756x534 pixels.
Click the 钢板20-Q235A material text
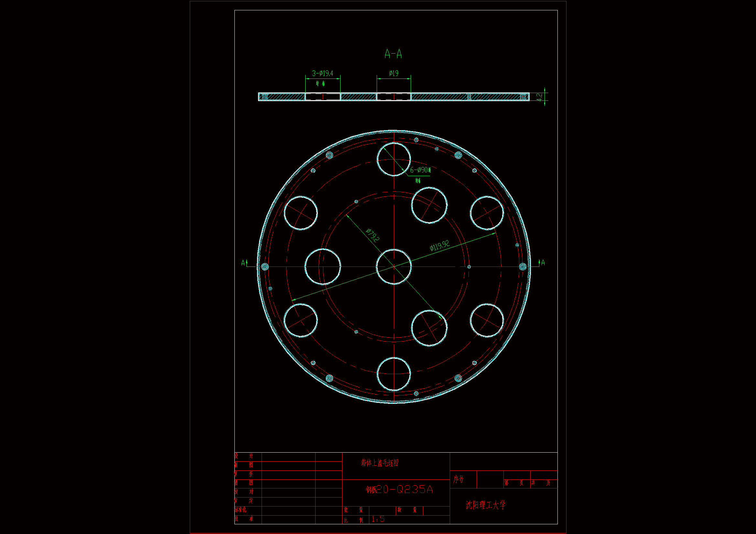click(x=399, y=490)
